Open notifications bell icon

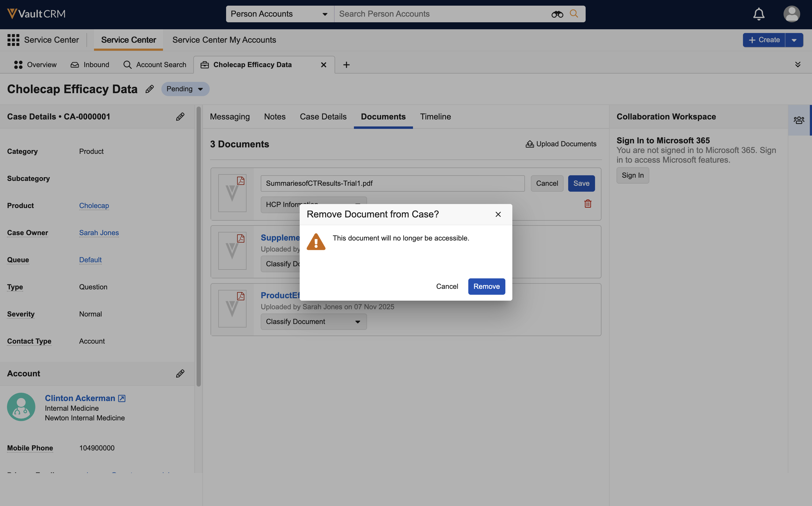(x=759, y=14)
